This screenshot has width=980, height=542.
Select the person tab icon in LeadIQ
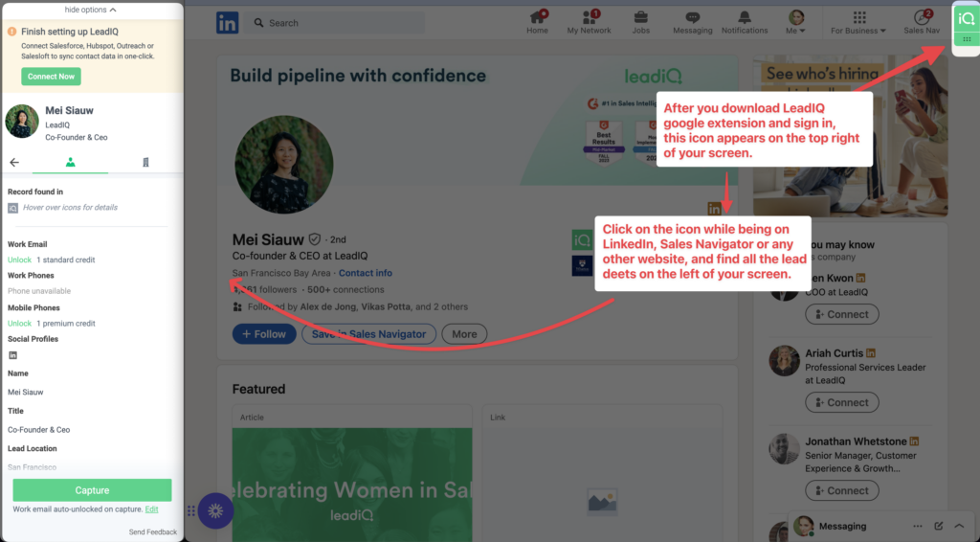(70, 163)
